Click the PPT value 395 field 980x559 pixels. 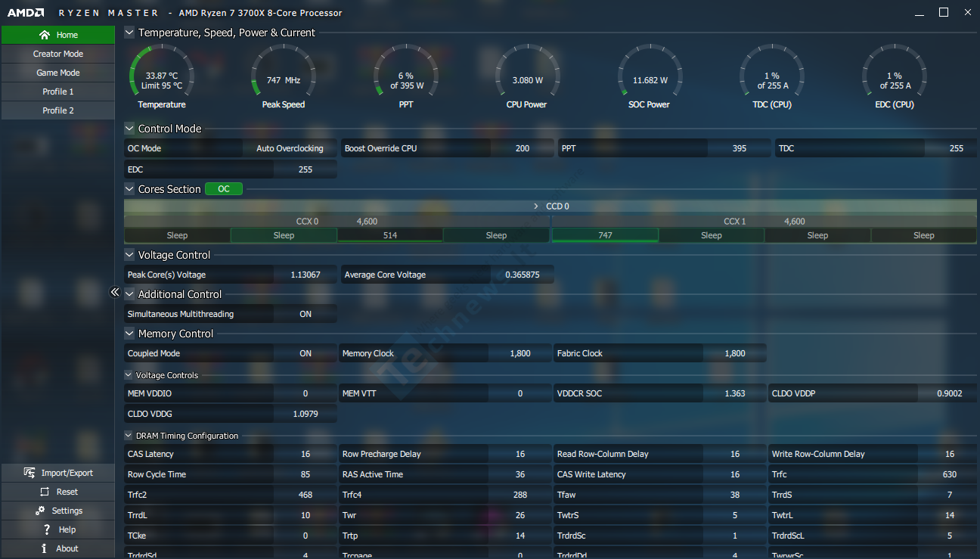[740, 148]
